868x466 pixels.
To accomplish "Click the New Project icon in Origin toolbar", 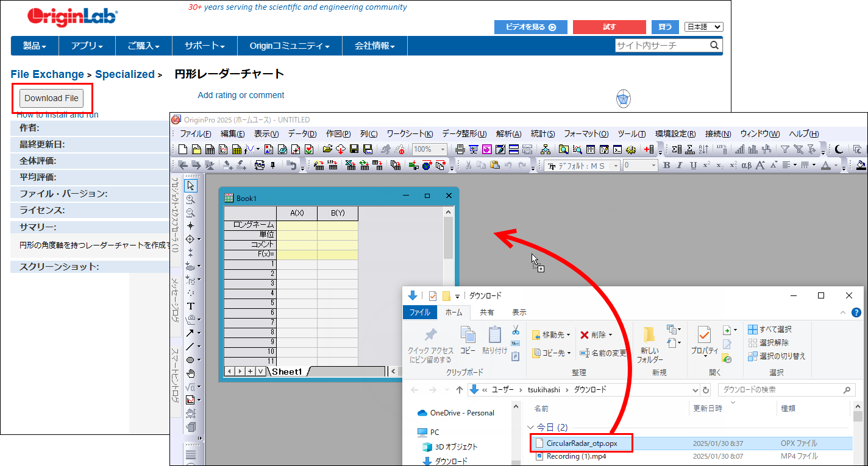I will 183,149.
